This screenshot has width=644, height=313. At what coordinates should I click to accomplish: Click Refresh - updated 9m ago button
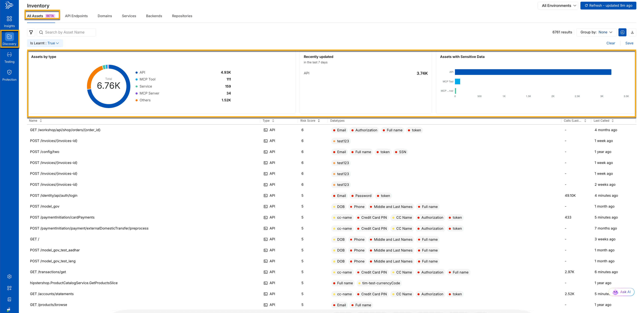tap(608, 5)
